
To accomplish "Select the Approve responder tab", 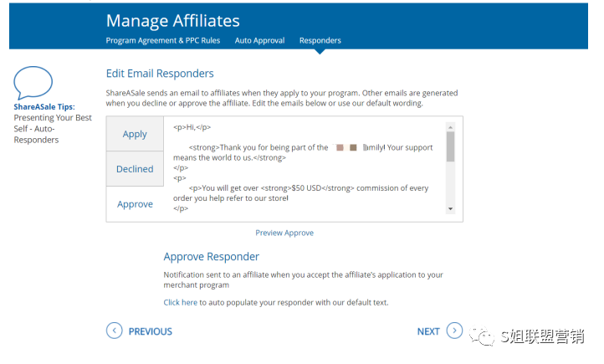I will tap(135, 204).
